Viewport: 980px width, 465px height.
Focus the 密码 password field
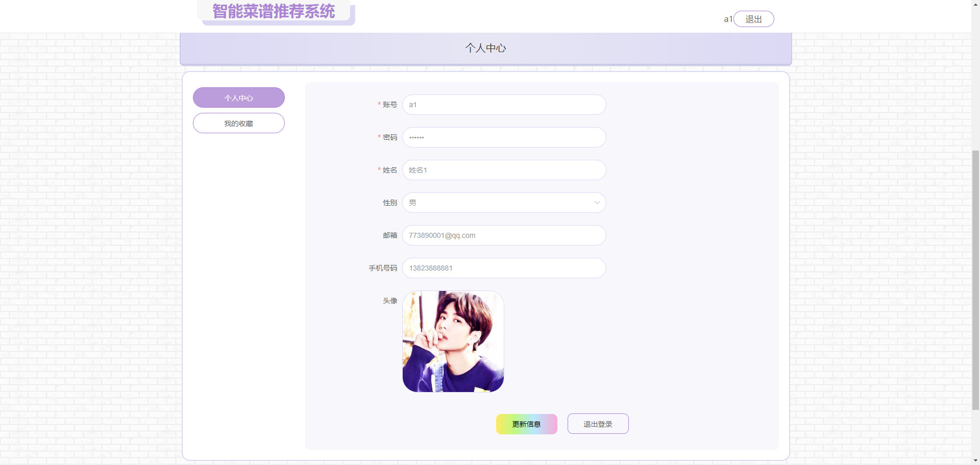pos(504,137)
